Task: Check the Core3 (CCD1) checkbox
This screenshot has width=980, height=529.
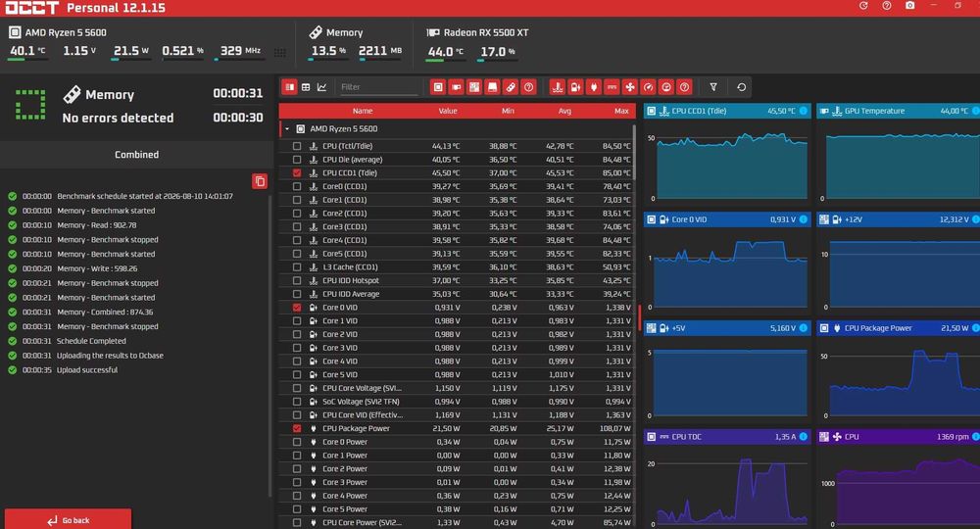Action: click(x=297, y=226)
